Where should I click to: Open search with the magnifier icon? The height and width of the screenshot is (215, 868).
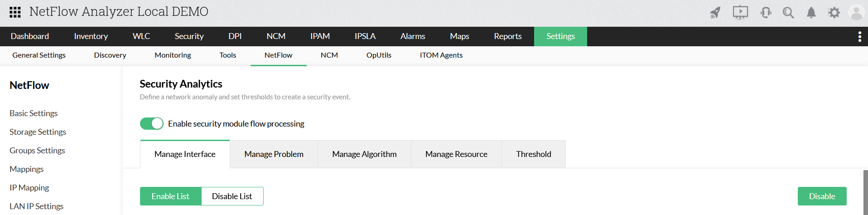788,13
